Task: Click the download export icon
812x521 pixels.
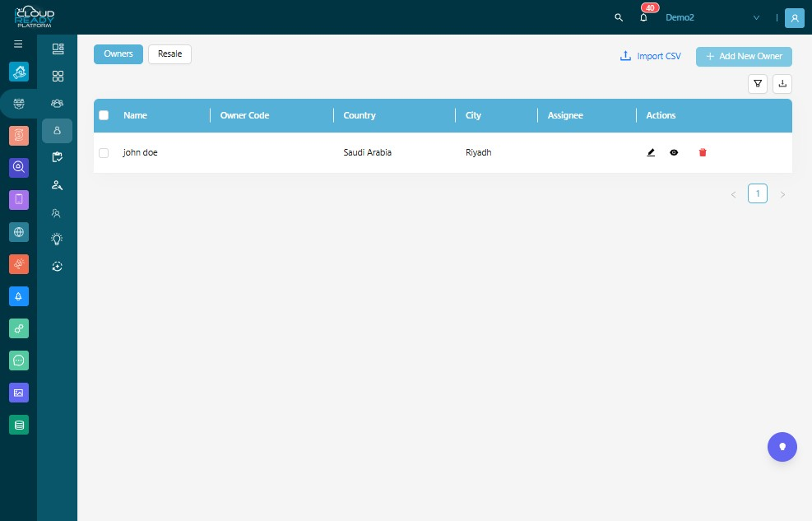Action: 782,83
